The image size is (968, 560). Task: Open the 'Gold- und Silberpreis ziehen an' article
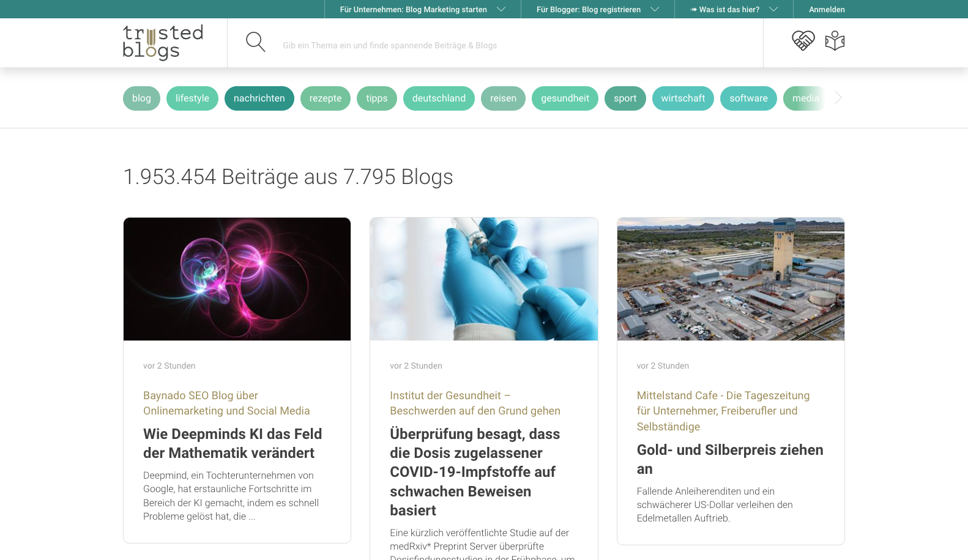pyautogui.click(x=730, y=459)
